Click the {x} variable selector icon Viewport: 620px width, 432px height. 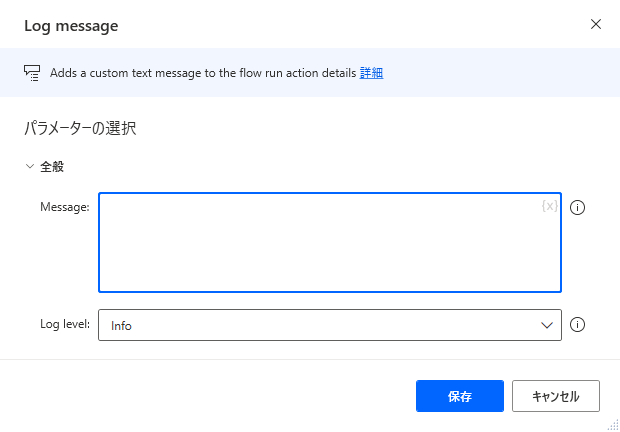pyautogui.click(x=549, y=206)
